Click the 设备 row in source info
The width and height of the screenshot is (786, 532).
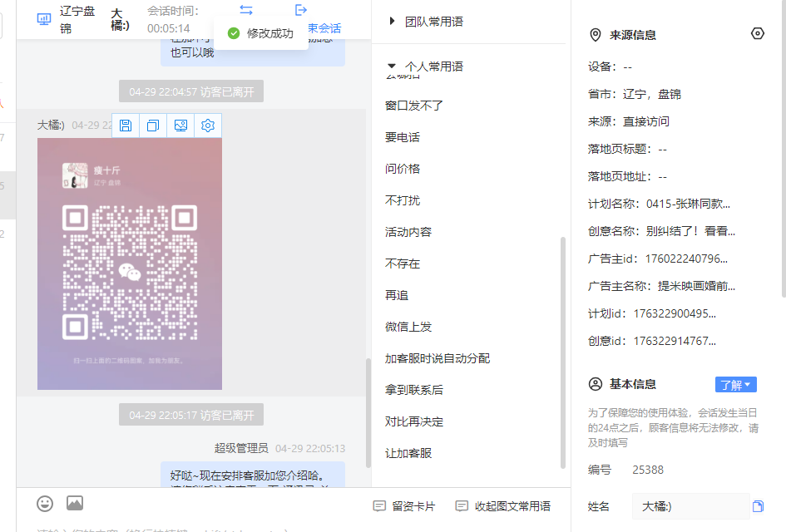click(x=610, y=66)
